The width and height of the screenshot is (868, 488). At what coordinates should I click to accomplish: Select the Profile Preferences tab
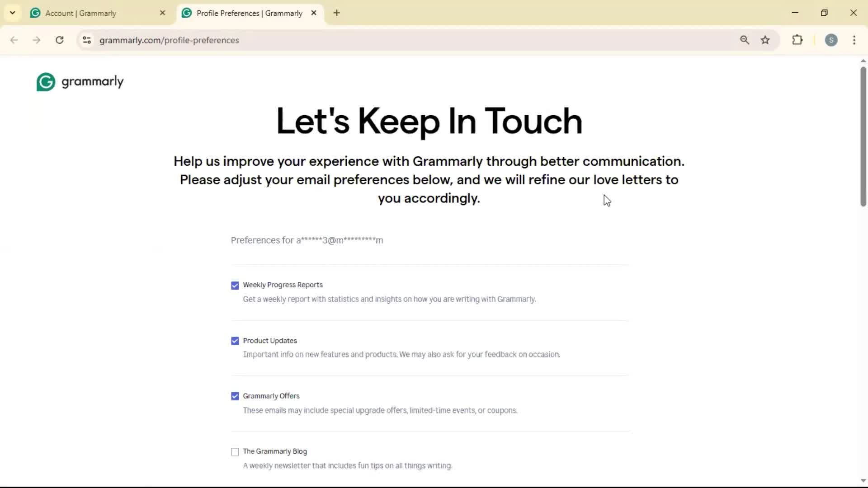coord(249,13)
